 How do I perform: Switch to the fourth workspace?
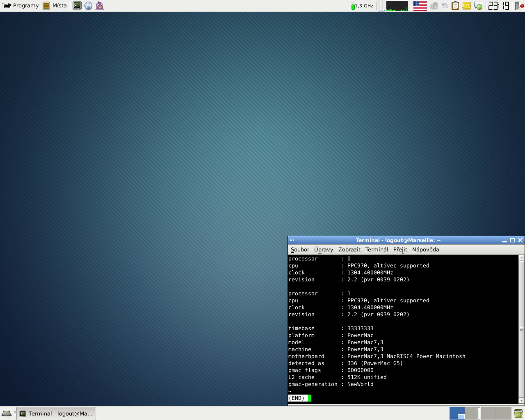pyautogui.click(x=503, y=413)
